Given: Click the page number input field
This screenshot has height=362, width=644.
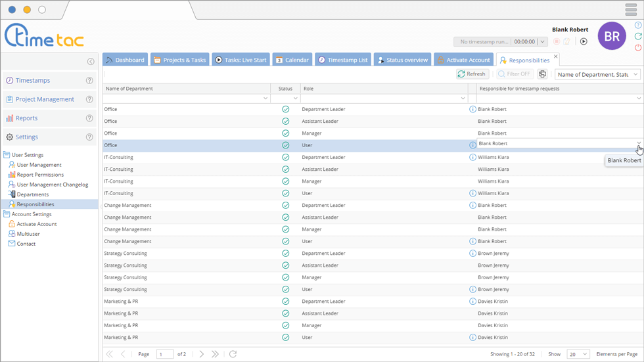Looking at the screenshot, I should click(165, 354).
